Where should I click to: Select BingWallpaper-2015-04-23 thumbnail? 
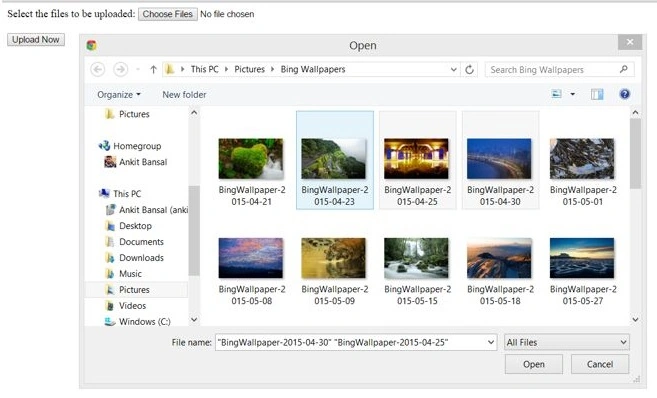coord(334,160)
